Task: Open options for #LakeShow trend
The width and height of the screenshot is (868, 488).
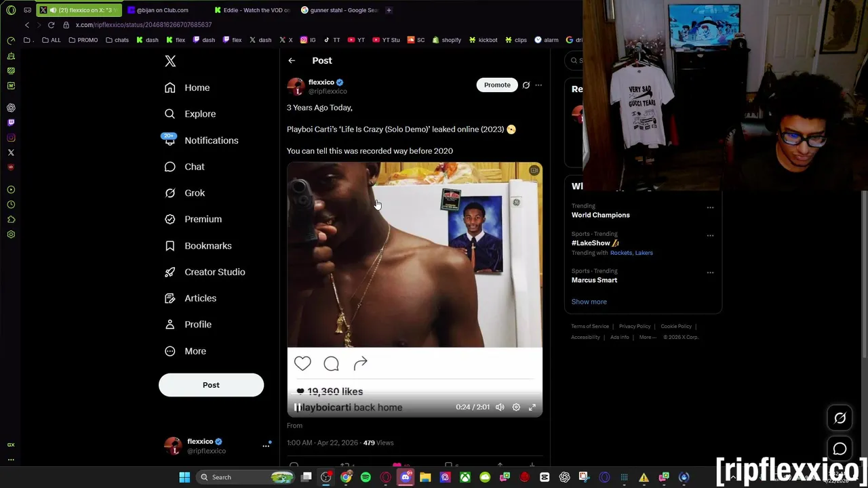Action: point(710,235)
